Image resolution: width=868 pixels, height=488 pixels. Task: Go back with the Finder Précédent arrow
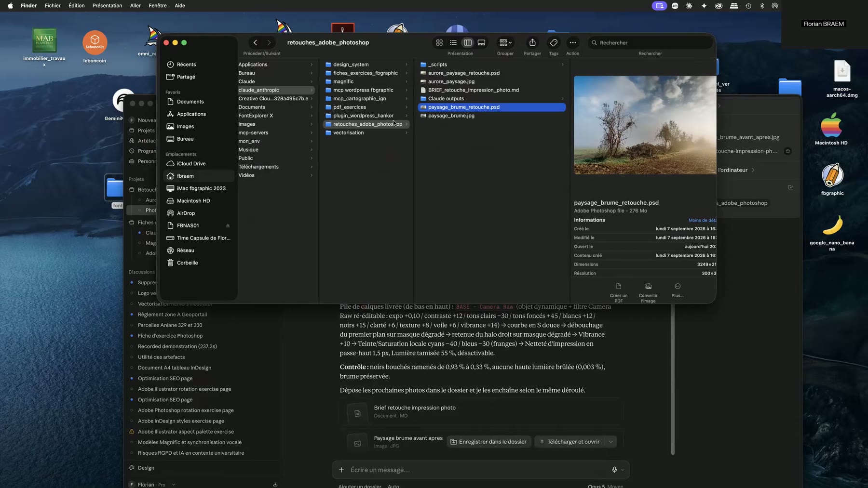(x=256, y=42)
